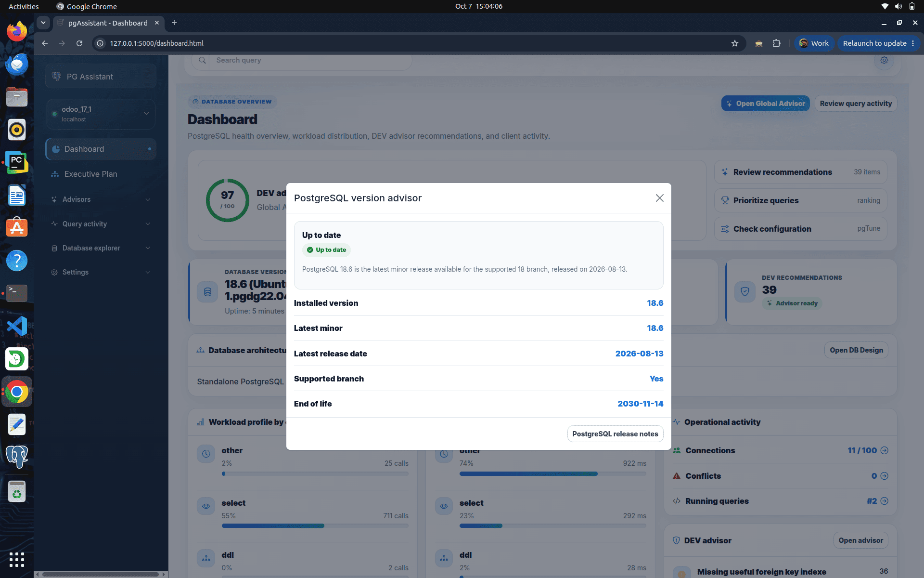Viewport: 924px width, 578px height.
Task: Click the Open advisor button
Action: click(860, 540)
